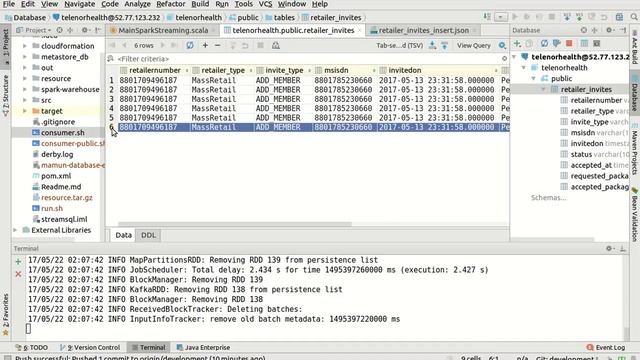Viewport: 640px width, 360px height.
Task: Add new data source in Database panel
Action: (x=517, y=43)
